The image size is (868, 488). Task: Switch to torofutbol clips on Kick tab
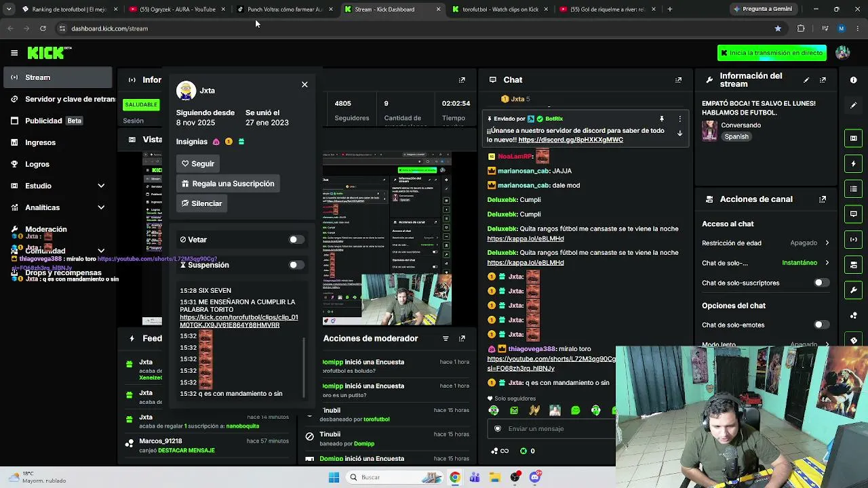click(x=500, y=9)
